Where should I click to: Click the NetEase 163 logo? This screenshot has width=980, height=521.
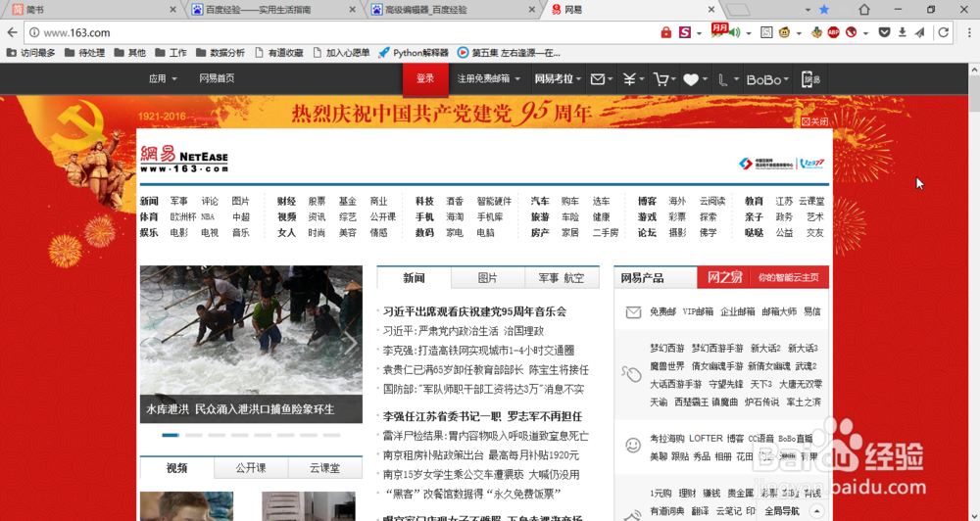[x=184, y=159]
